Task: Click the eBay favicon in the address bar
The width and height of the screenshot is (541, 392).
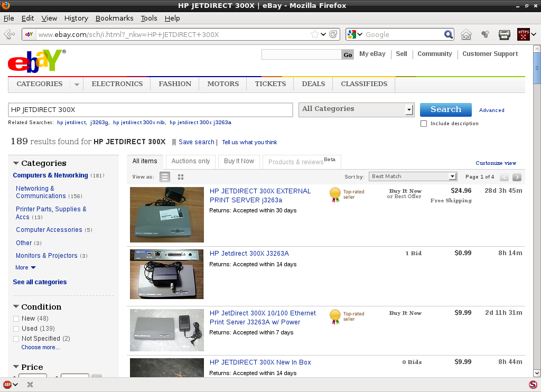Action: [x=30, y=34]
